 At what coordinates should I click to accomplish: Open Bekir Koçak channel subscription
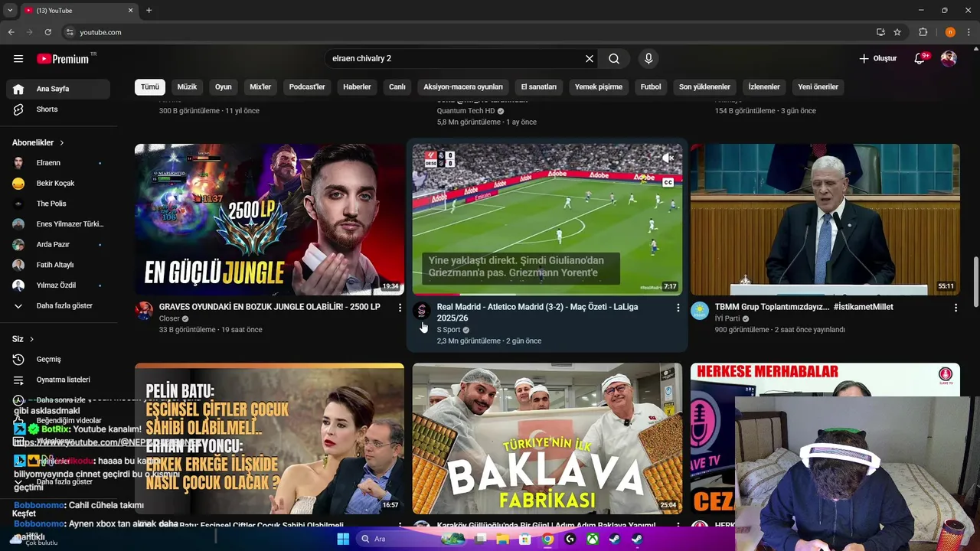[x=58, y=184]
